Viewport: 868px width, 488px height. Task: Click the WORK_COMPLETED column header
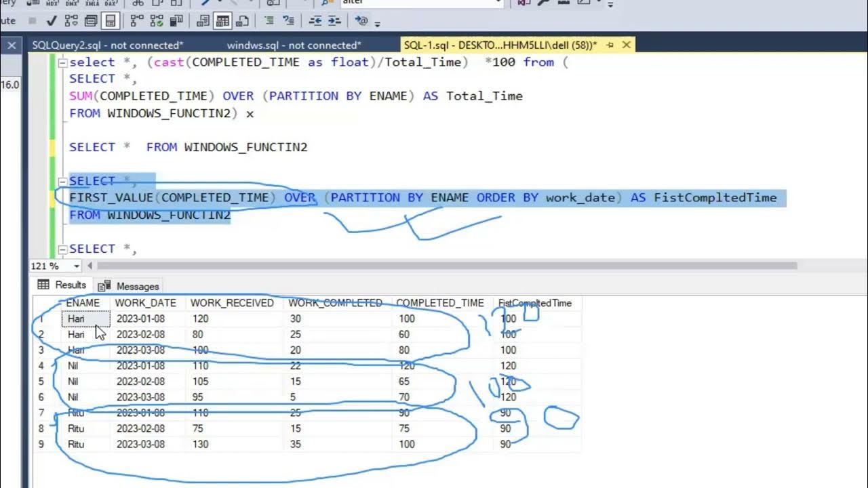click(336, 303)
